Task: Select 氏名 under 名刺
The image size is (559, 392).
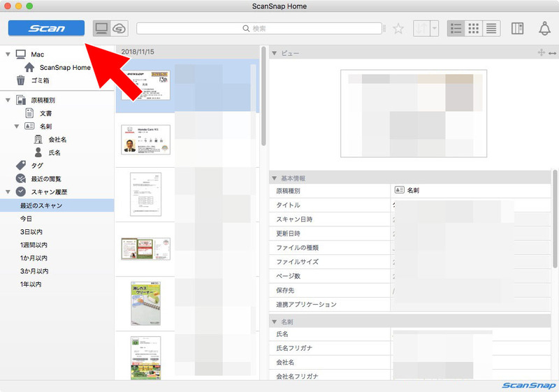Action: click(x=55, y=153)
